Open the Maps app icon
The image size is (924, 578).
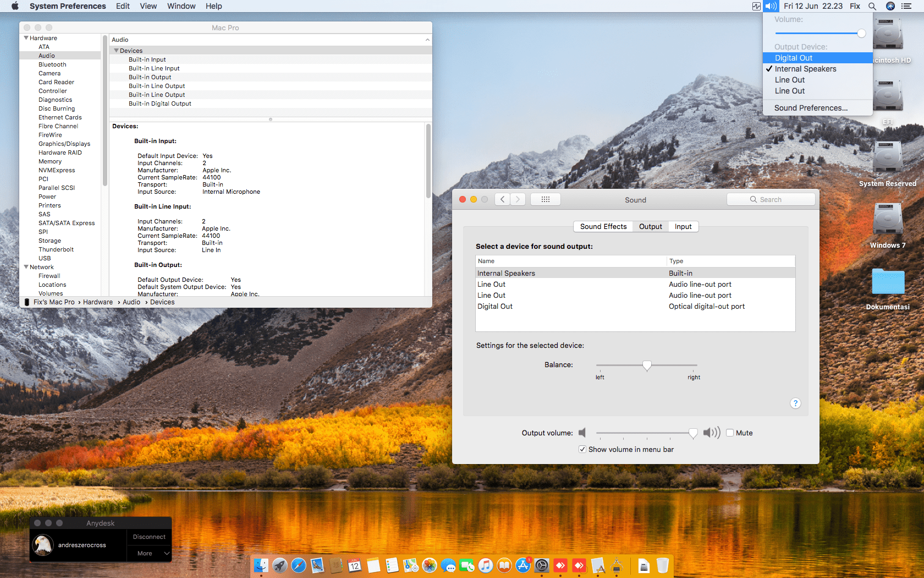coord(410,565)
